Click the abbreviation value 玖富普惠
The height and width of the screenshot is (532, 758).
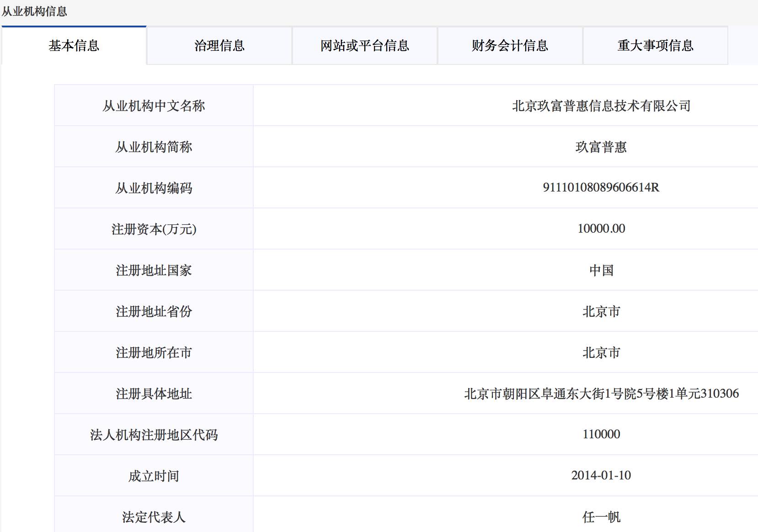(601, 146)
